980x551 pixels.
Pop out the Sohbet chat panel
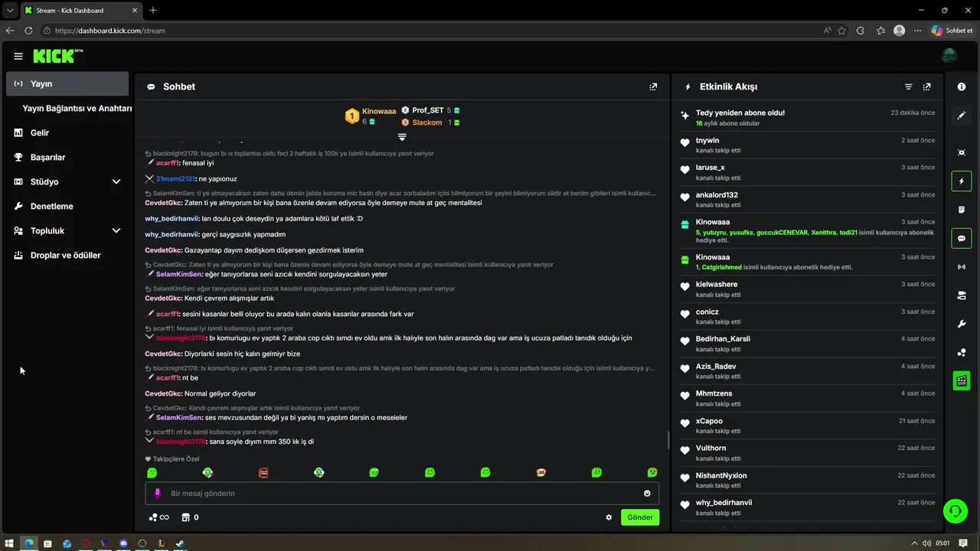tap(653, 86)
